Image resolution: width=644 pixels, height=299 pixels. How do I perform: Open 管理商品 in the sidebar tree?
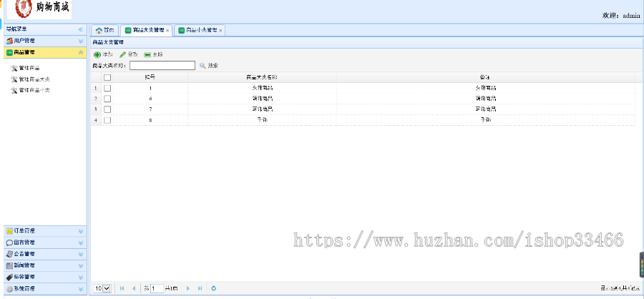(x=29, y=68)
